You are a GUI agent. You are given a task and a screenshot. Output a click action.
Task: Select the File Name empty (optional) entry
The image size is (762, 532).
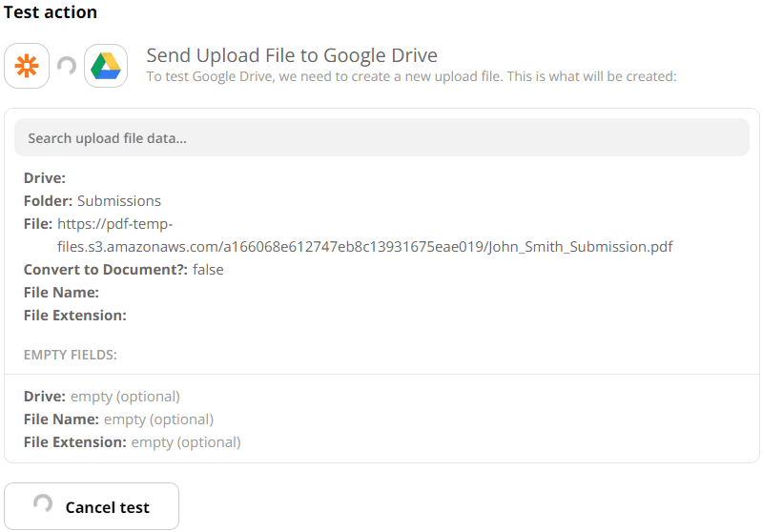click(x=118, y=419)
